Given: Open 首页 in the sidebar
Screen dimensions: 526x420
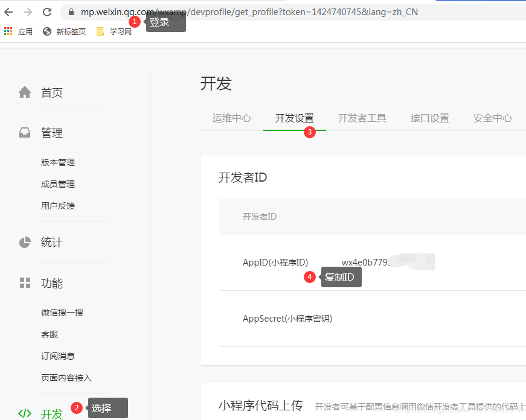Looking at the screenshot, I should click(52, 92).
